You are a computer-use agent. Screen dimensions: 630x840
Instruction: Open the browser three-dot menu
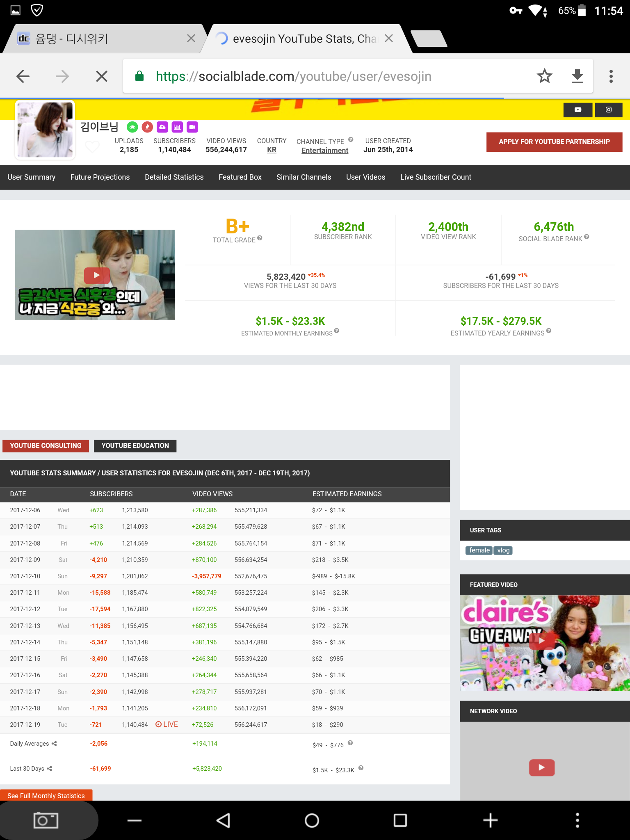coord(611,76)
